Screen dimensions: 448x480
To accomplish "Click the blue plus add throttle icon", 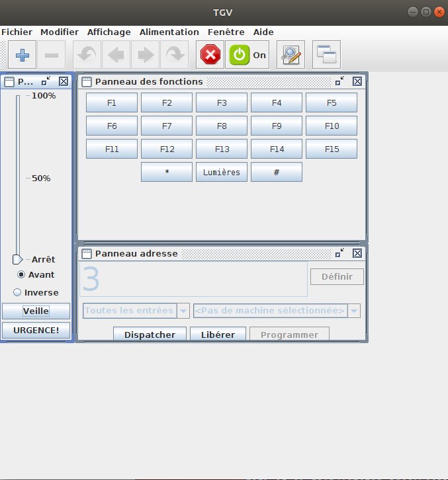I will [x=22, y=55].
